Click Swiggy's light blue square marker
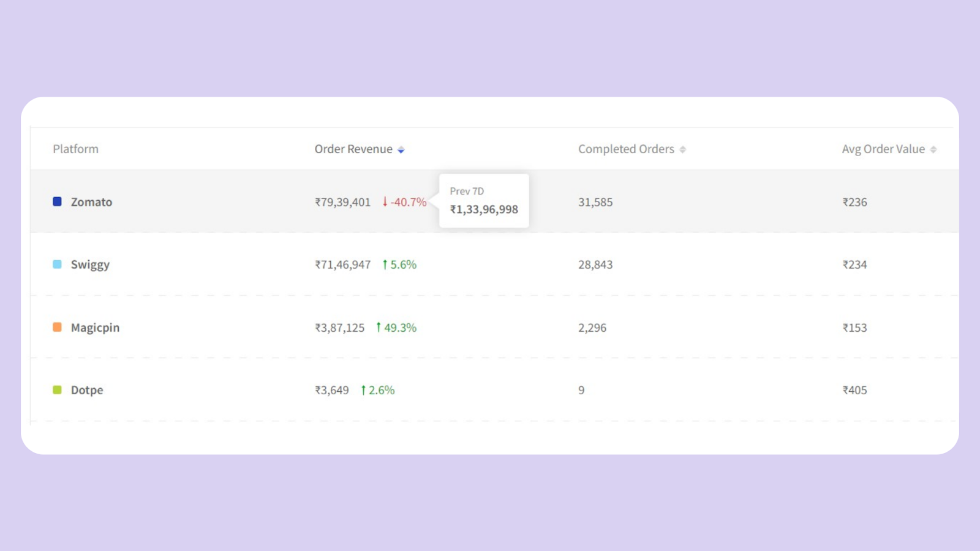Viewport: 980px width, 551px height. coord(56,264)
